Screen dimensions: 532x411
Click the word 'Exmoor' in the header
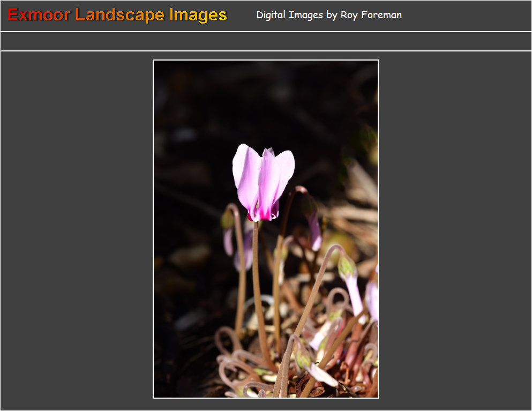pos(39,15)
